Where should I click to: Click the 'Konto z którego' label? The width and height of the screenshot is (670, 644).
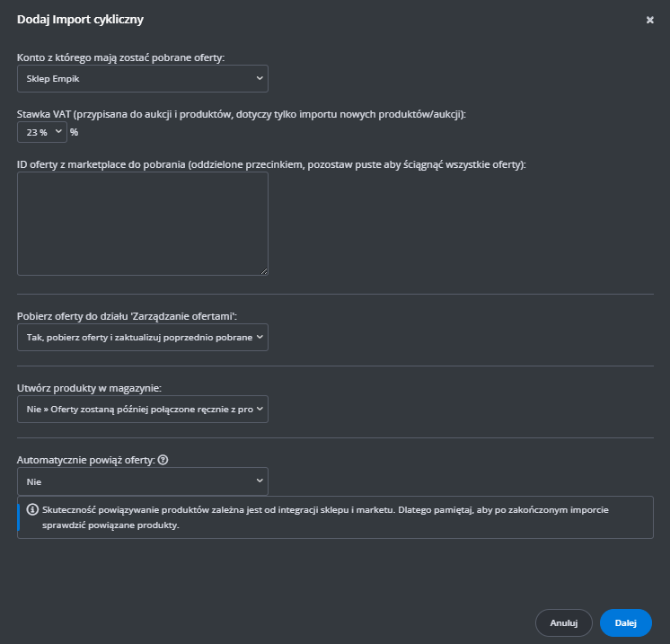click(x=120, y=57)
